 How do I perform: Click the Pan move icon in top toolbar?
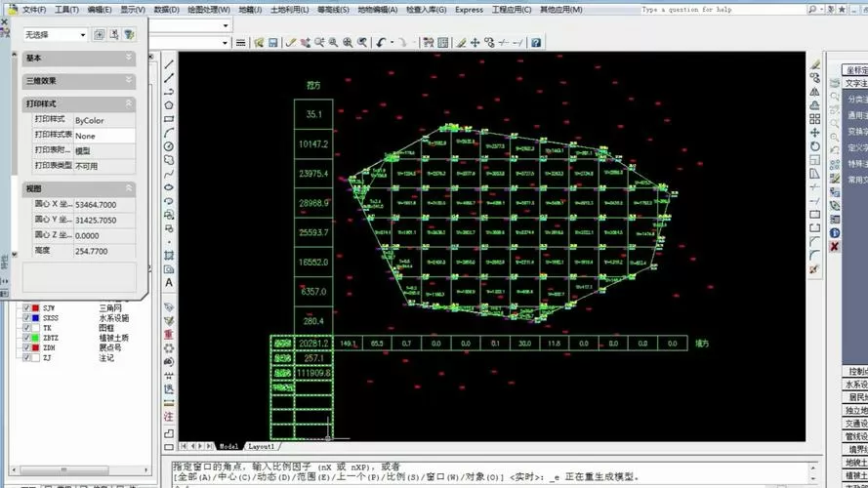tap(475, 43)
